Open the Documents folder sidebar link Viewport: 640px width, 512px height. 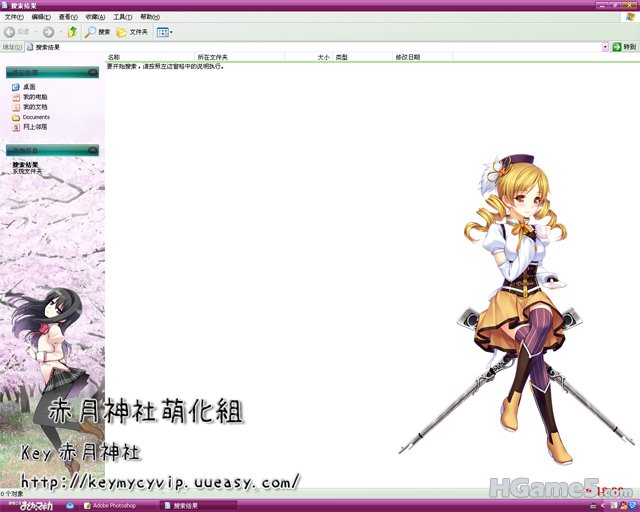click(36, 117)
